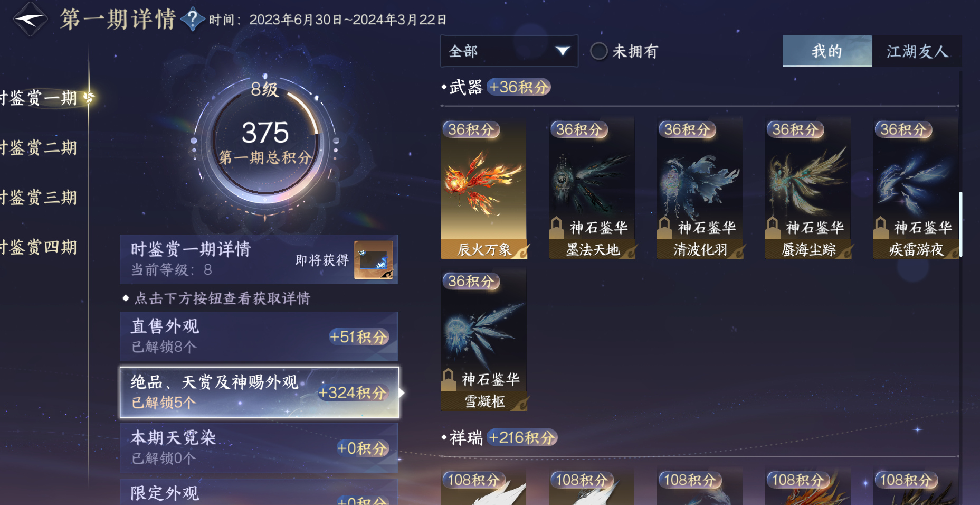Click the 375 total points progress ring

coord(265,141)
